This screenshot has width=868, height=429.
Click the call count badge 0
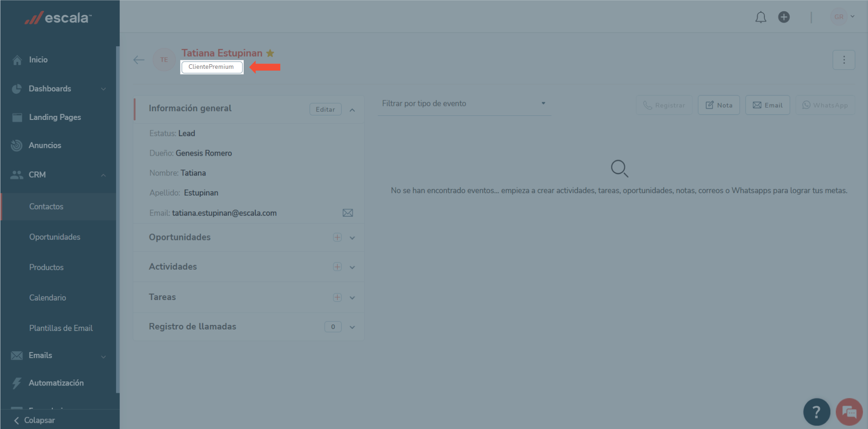click(333, 327)
